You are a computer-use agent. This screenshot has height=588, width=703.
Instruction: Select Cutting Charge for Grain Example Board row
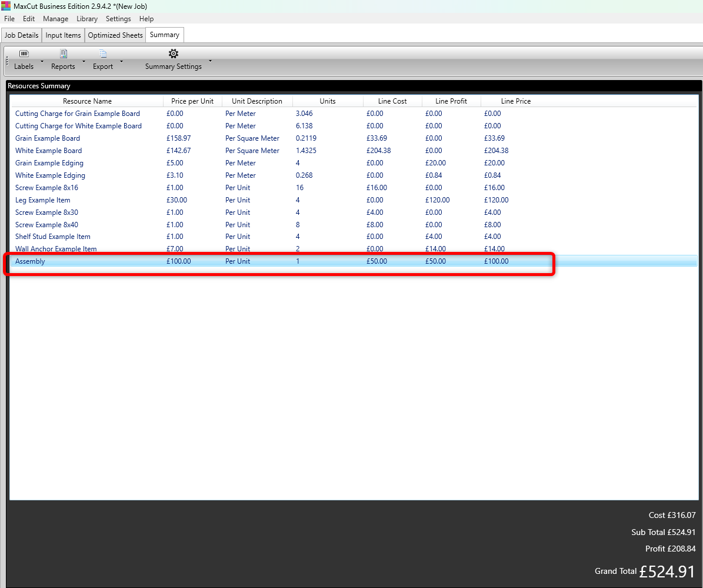(354, 114)
